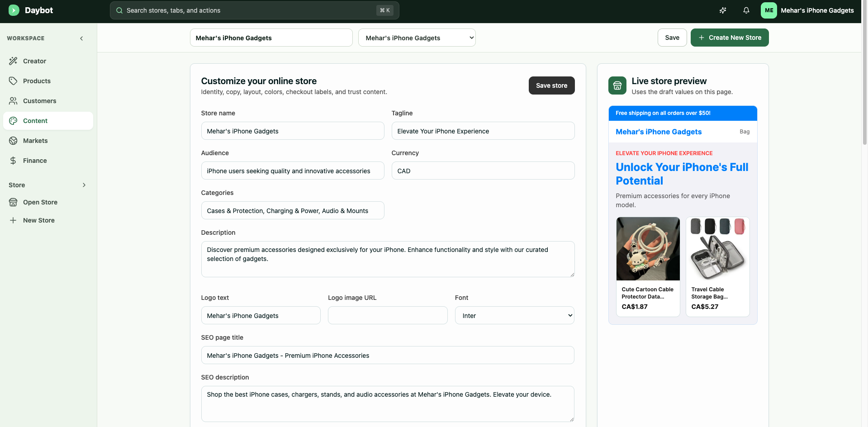Click the search magnifier icon
Image resolution: width=868 pixels, height=427 pixels.
click(x=119, y=10)
